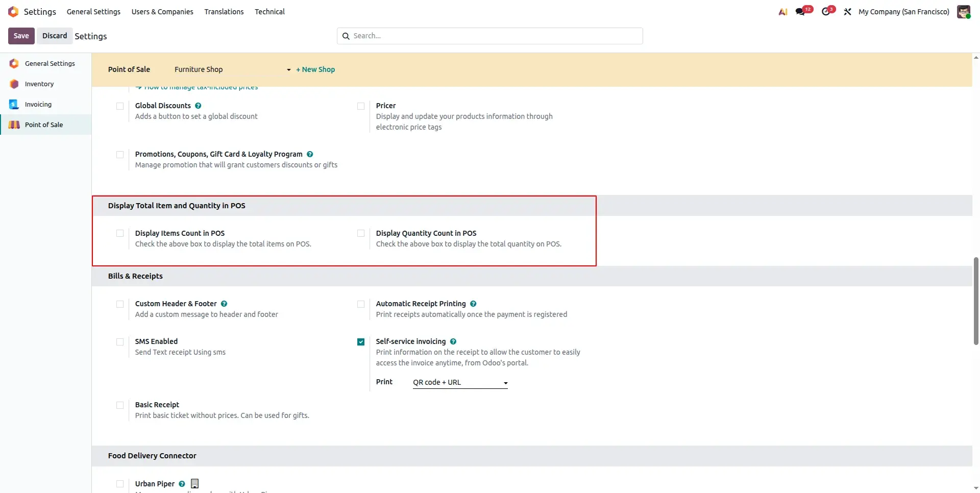Open the user avatar menu

click(964, 11)
